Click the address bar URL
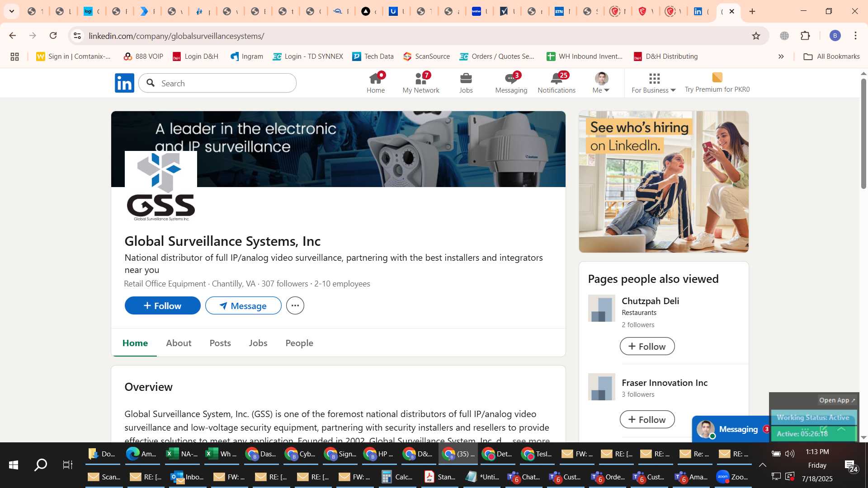Screen dimensions: 868x488 (x=176, y=36)
